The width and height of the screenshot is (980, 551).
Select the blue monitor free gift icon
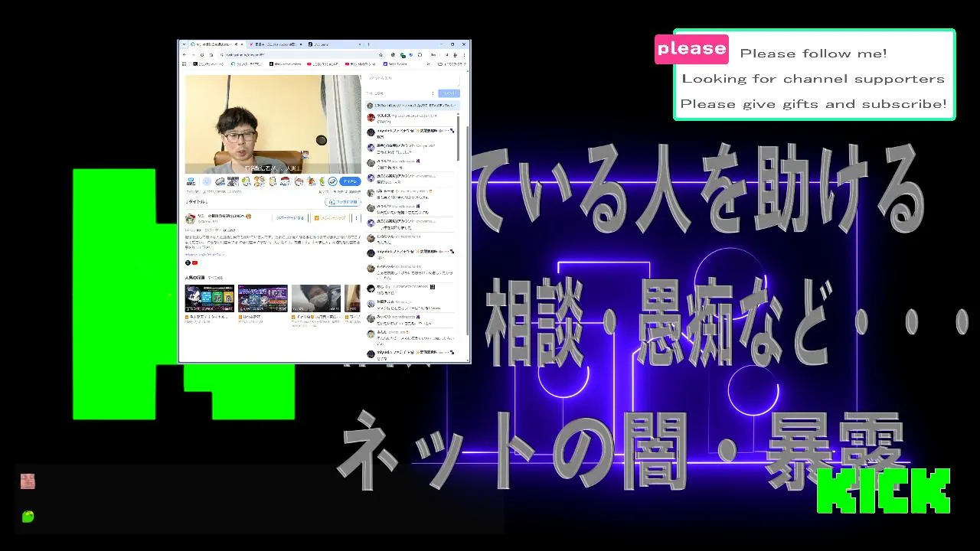[191, 181]
